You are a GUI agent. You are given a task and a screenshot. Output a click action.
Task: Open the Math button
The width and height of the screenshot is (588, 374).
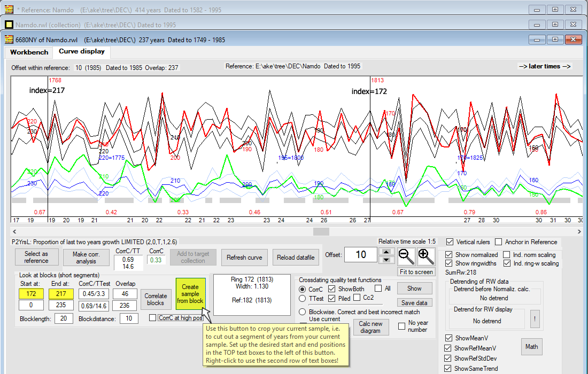click(x=531, y=347)
